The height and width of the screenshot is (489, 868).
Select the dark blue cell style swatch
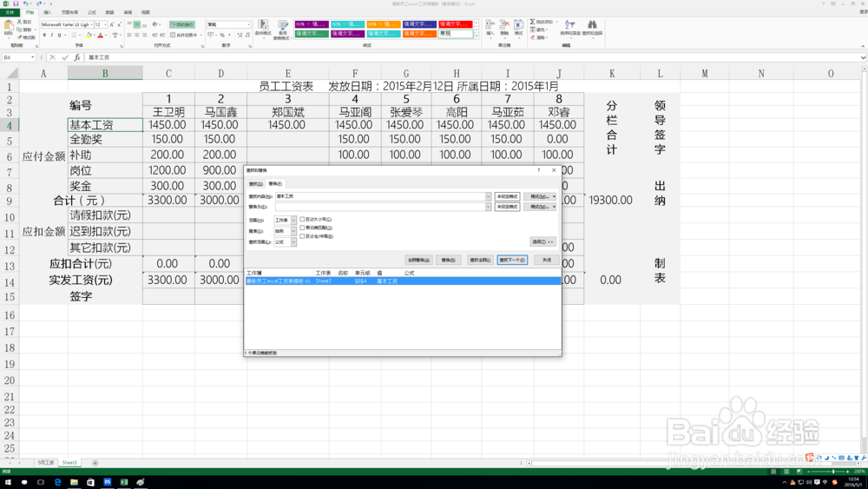point(419,24)
